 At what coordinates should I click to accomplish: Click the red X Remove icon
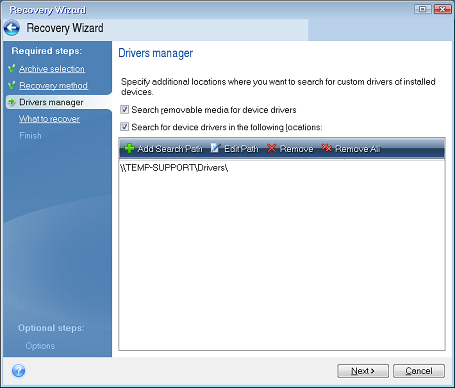click(271, 148)
